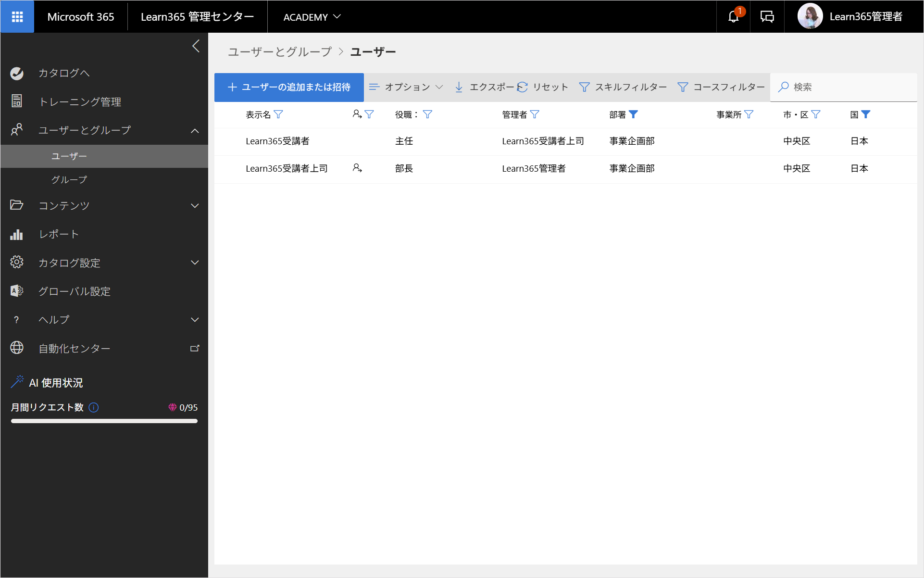Click the カタログ設定 gear icon
This screenshot has width=924, height=578.
17,262
